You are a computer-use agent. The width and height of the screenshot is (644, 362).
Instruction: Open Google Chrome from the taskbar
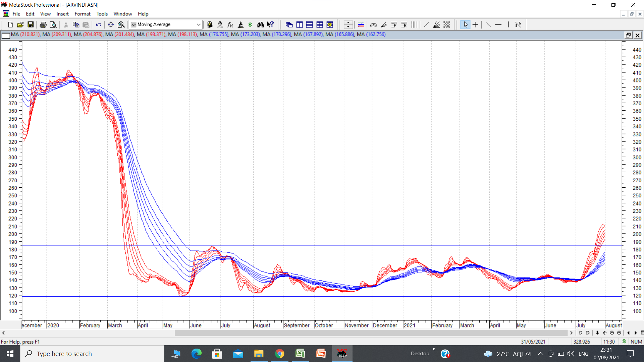point(279,354)
